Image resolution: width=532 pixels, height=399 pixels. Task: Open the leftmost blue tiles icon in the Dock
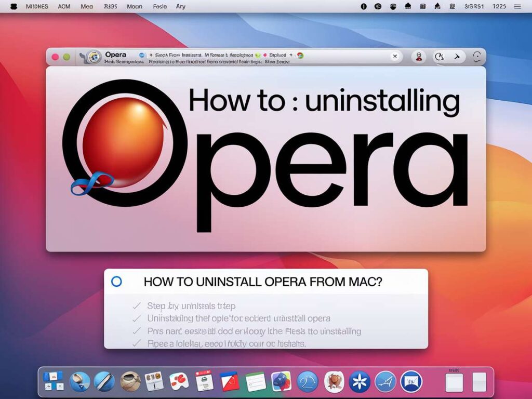coord(53,381)
